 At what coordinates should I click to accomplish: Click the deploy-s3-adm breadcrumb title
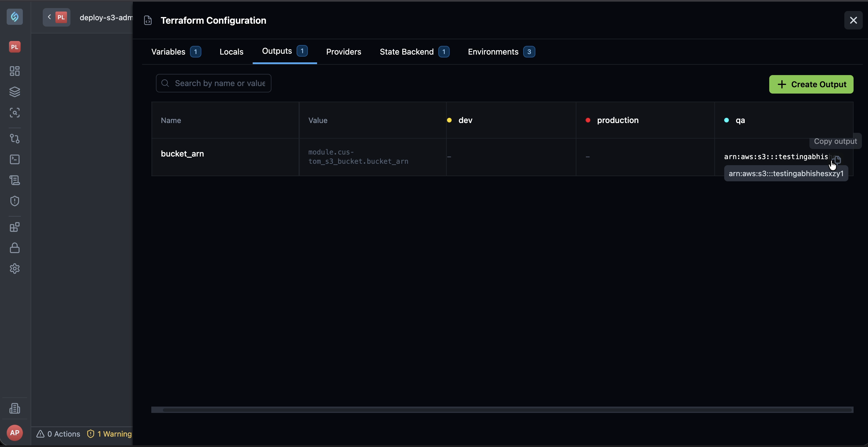(106, 18)
